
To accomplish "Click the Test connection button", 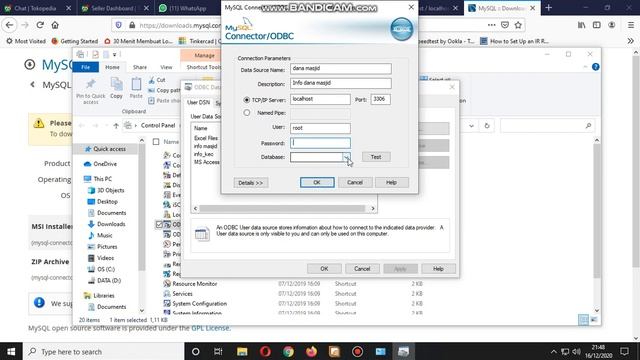I will (x=376, y=157).
